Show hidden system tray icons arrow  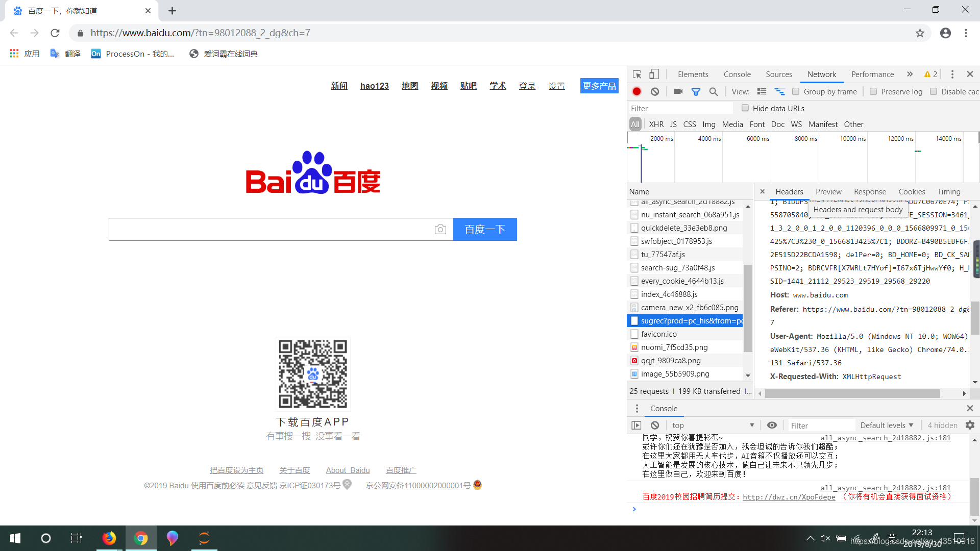click(x=810, y=538)
